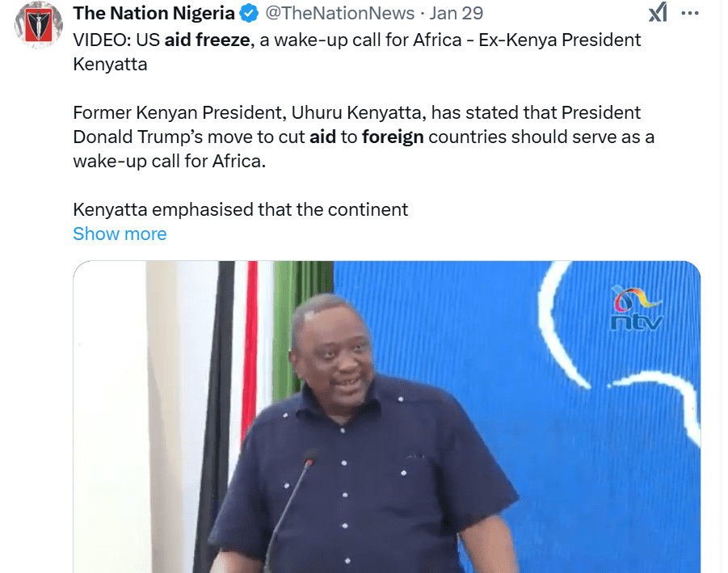Click the ntv logo in the video
Screen dimensions: 728x573
coord(637,310)
